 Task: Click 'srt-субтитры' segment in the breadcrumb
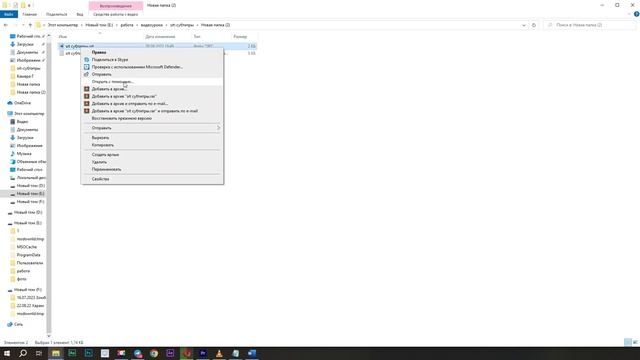[182, 25]
